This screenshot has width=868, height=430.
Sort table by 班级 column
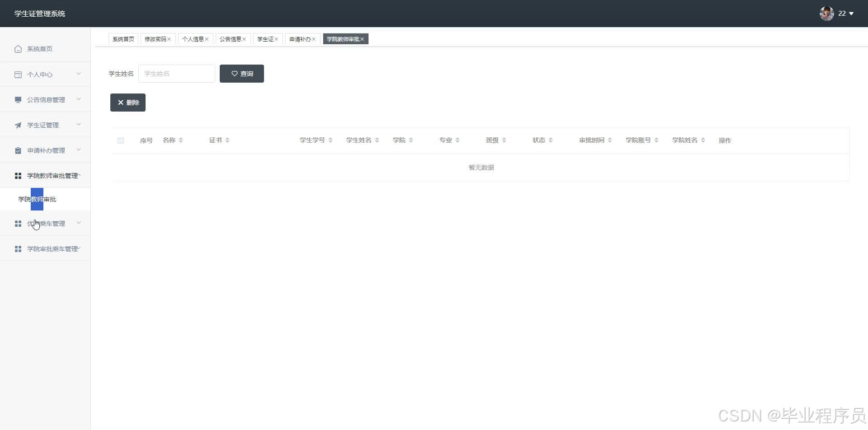tap(504, 140)
